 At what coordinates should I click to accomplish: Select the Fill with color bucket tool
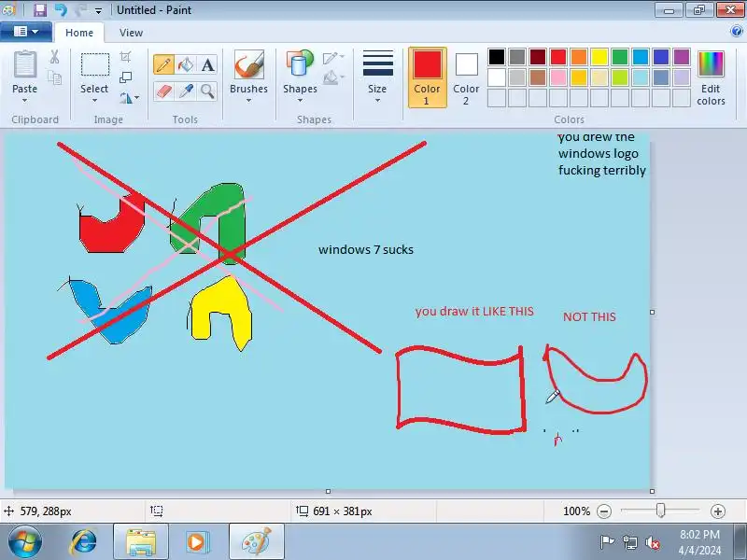tap(185, 64)
